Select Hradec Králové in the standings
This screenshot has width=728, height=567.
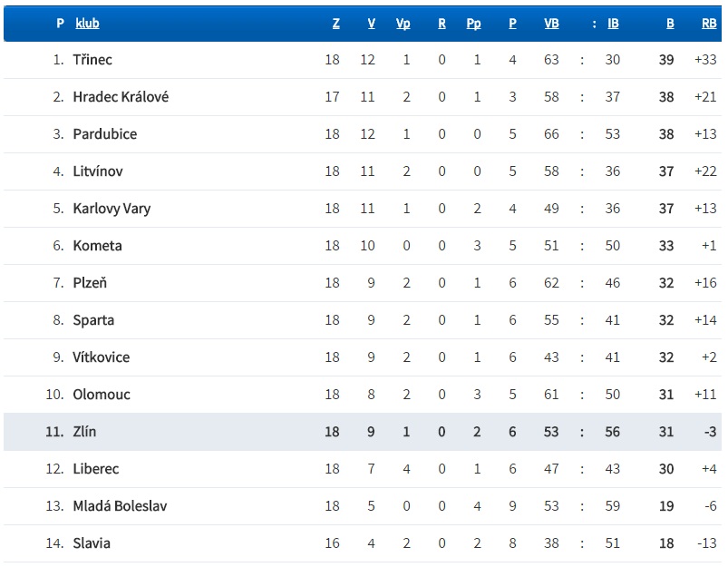[x=121, y=97]
